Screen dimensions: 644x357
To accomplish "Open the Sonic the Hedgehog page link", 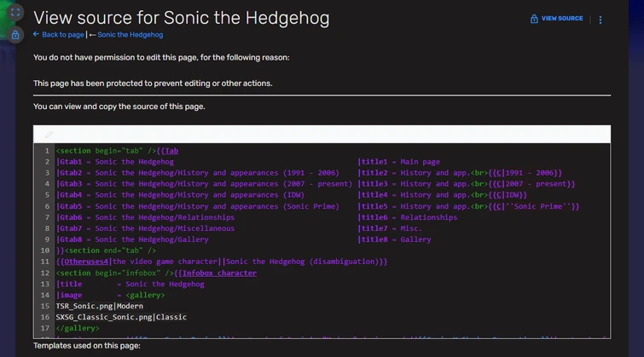I will [x=130, y=35].
